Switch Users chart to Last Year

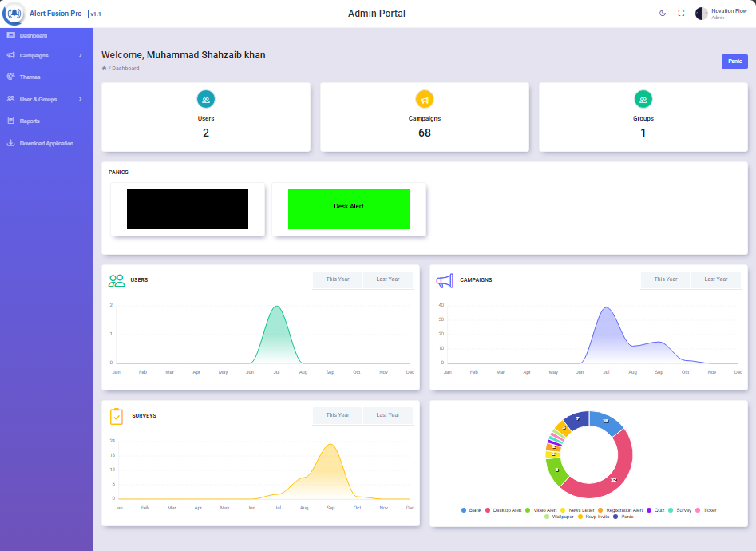[388, 279]
